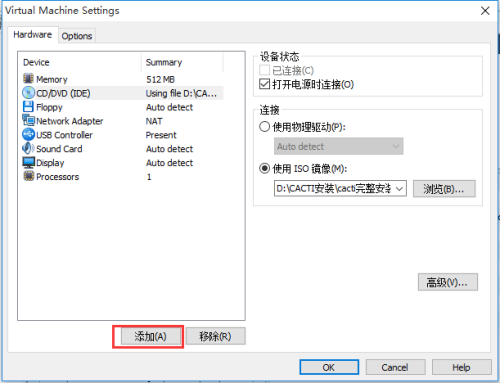Viewport: 500px width, 383px height.
Task: Click the USB Controller icon
Action: tap(28, 134)
